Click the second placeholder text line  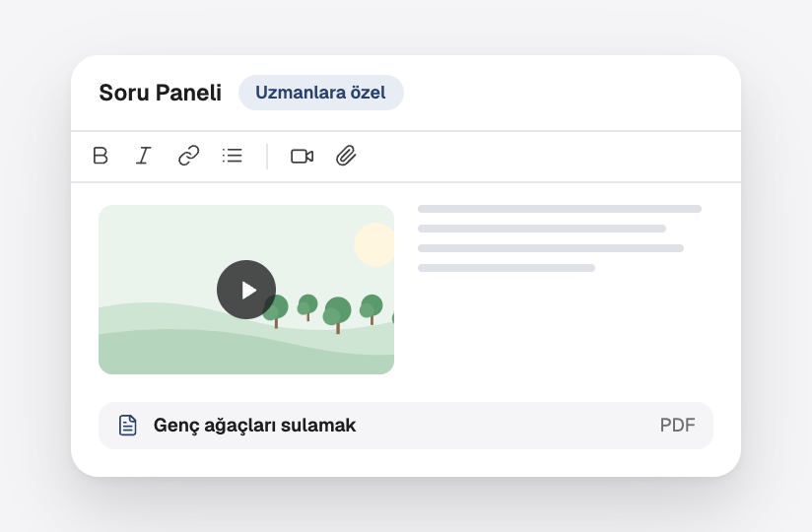(x=542, y=229)
